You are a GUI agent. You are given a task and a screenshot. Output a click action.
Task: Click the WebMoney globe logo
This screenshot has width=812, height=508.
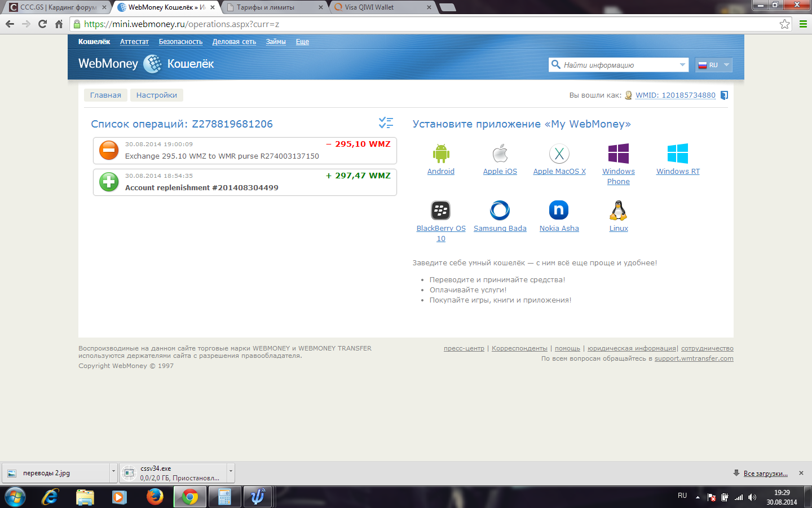(152, 64)
